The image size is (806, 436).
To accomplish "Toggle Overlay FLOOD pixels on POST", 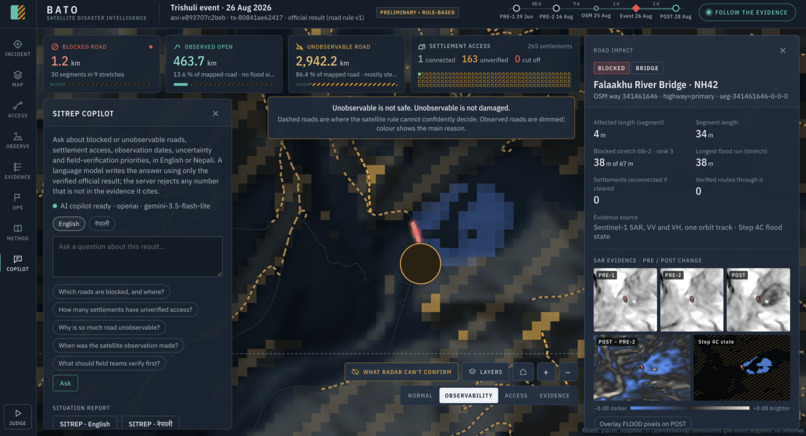I will coord(643,424).
